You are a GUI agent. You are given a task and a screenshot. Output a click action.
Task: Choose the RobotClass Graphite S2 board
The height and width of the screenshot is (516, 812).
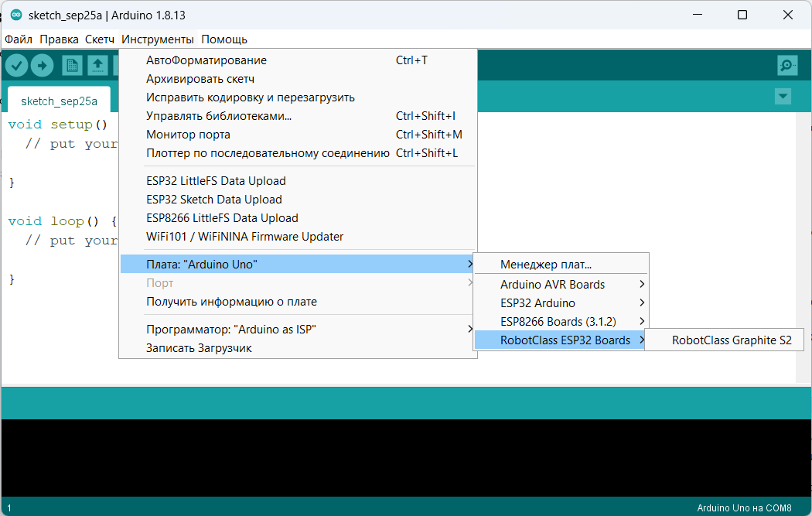[x=725, y=340]
